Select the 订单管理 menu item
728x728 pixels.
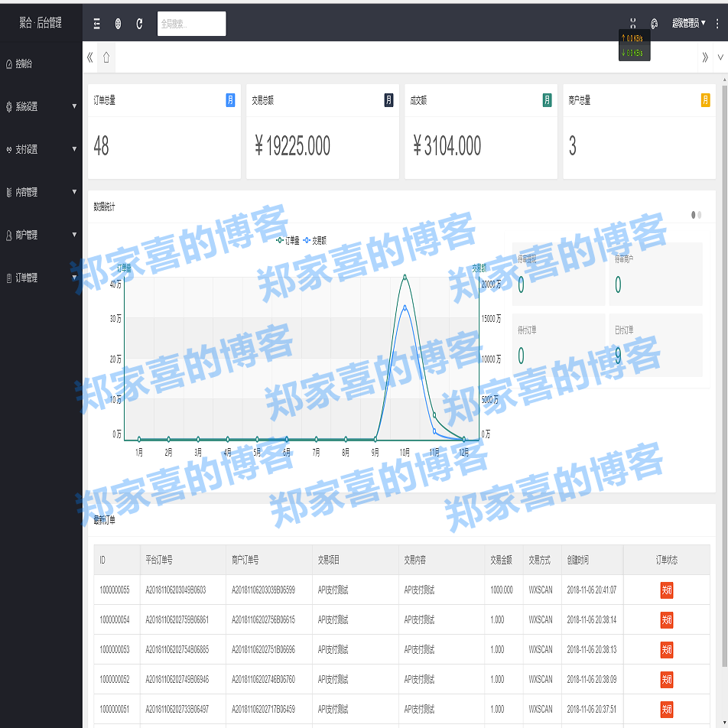tap(34, 278)
